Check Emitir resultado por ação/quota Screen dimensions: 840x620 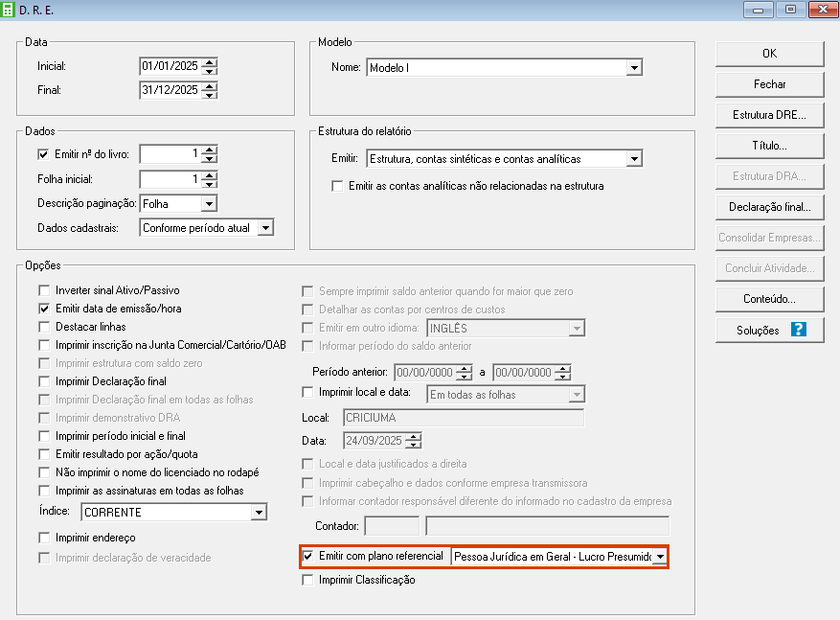[x=43, y=453]
